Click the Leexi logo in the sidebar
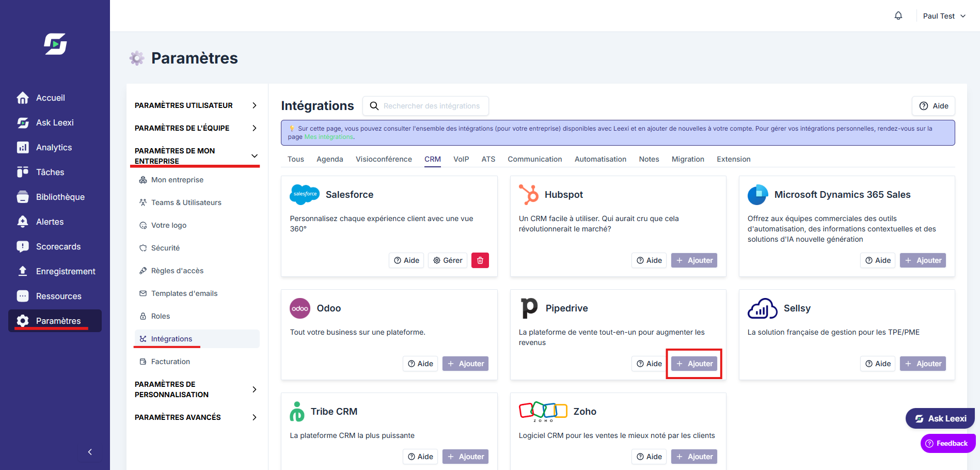The width and height of the screenshot is (980, 470). click(x=55, y=44)
